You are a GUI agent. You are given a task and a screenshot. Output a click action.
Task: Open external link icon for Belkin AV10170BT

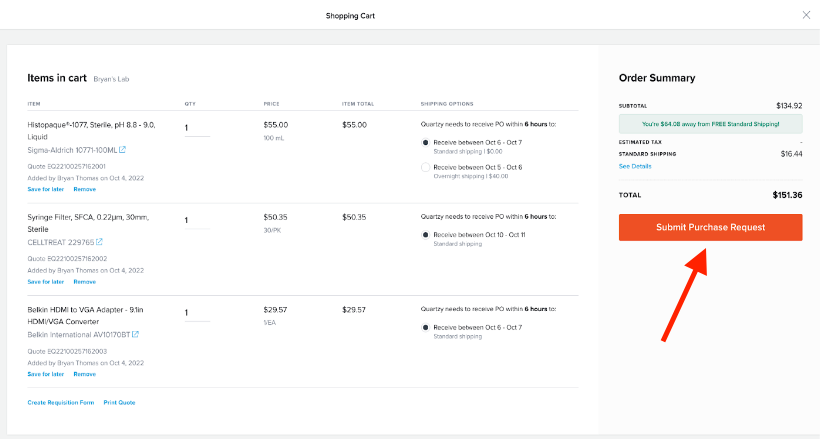pos(135,334)
